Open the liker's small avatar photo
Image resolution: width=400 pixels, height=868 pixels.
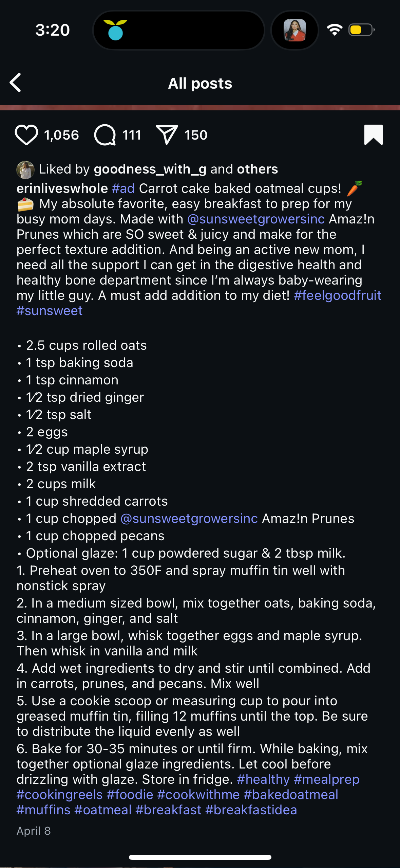25,169
